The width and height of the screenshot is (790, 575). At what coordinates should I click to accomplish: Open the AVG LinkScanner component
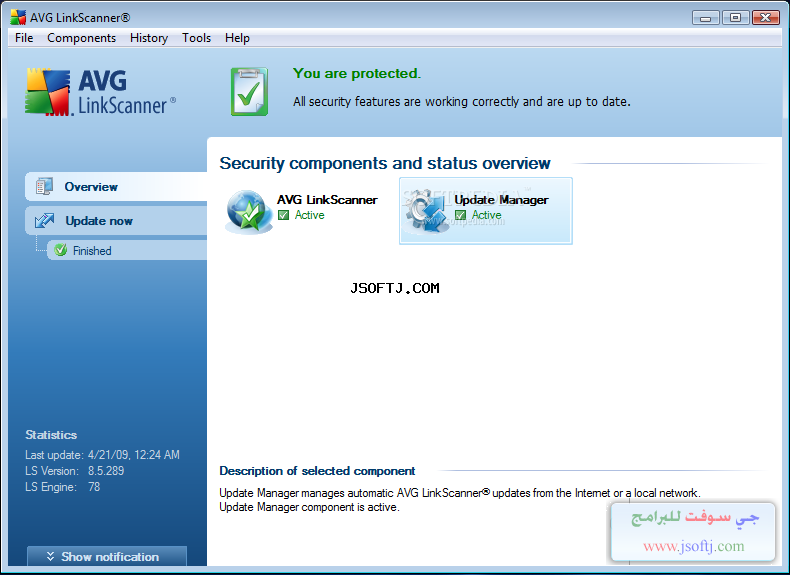coord(308,211)
